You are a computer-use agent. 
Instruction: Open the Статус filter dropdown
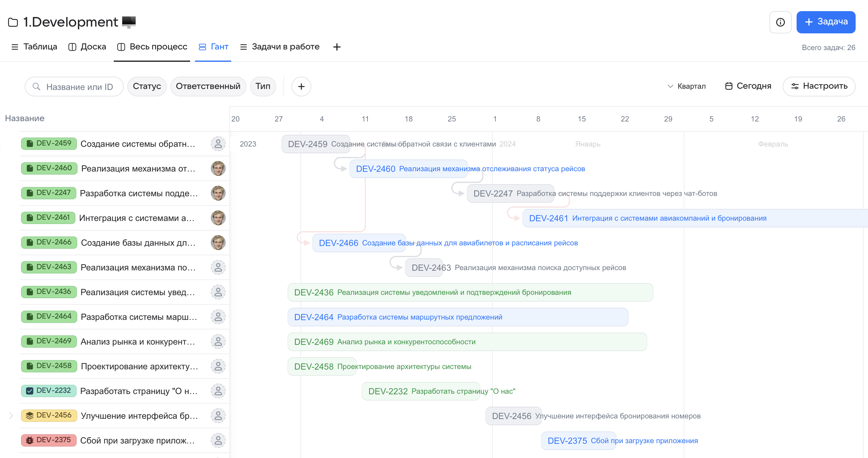coord(147,86)
